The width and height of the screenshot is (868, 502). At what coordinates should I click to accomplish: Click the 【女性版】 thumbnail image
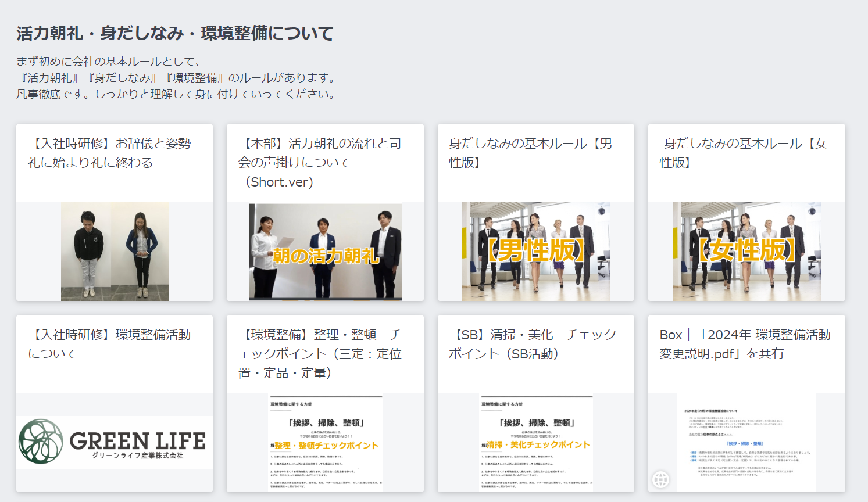(x=746, y=252)
